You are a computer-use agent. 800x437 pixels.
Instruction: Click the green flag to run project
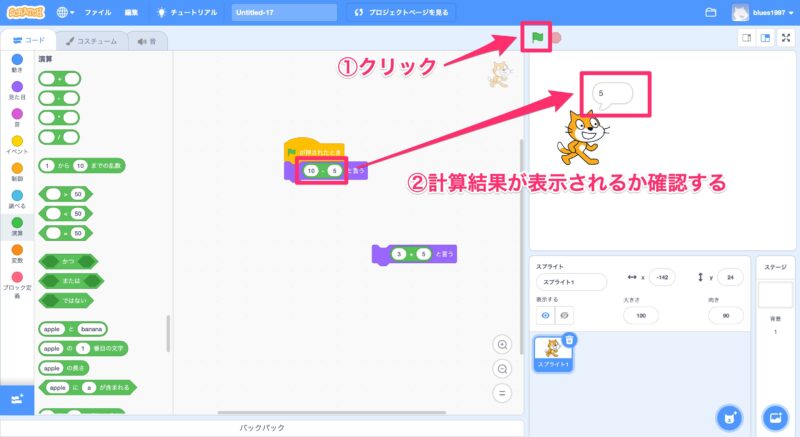(537, 38)
